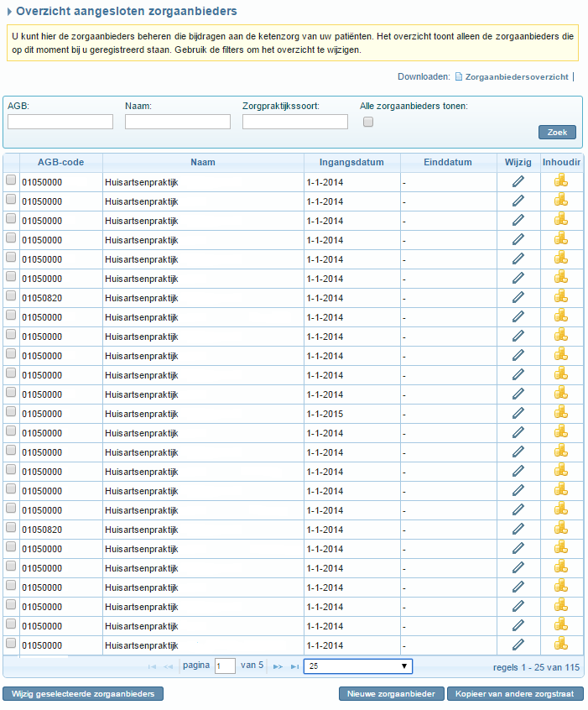
Task: Click Wijzig geselecteerde zorgaanbieders button
Action: click(x=83, y=694)
